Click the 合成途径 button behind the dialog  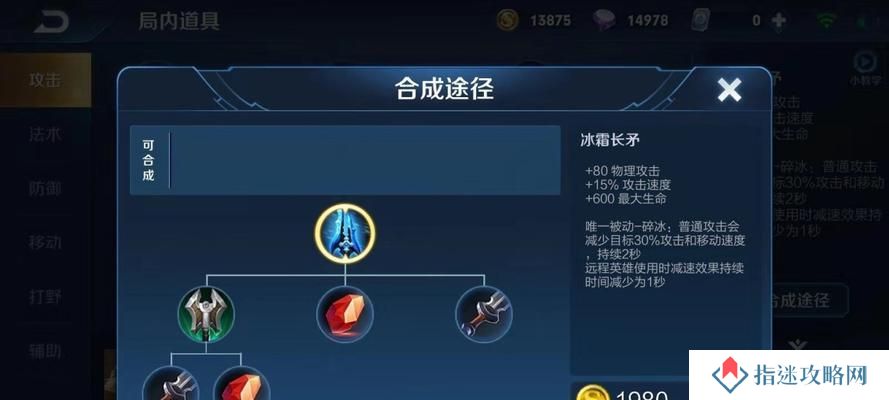click(x=808, y=300)
